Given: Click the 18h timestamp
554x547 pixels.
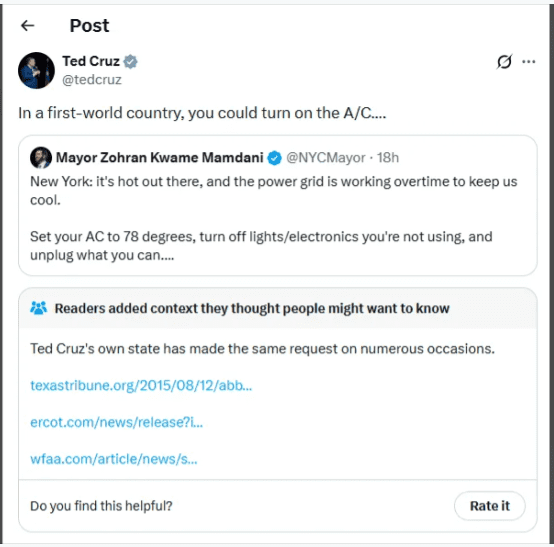Looking at the screenshot, I should pyautogui.click(x=388, y=158).
